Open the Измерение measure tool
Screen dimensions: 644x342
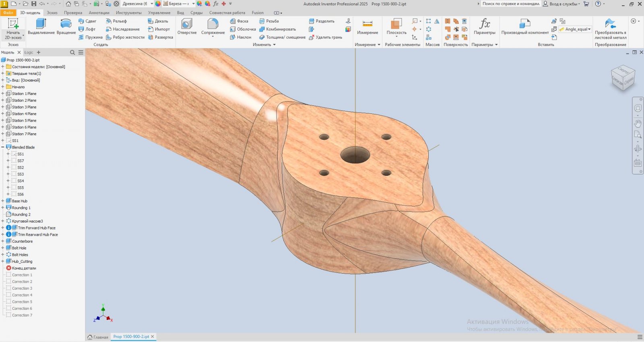click(367, 27)
